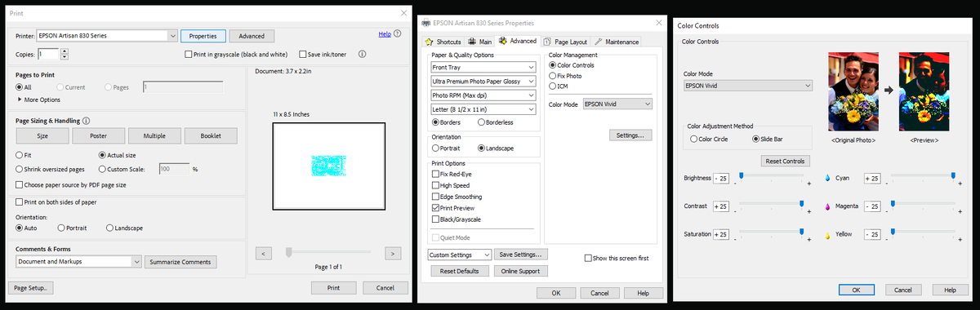This screenshot has height=310, width=980.
Task: Select the Fit sizing option
Action: [x=20, y=154]
